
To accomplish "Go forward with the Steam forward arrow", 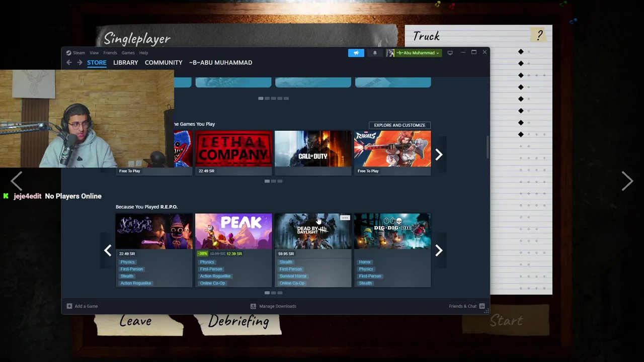I will click(x=79, y=63).
